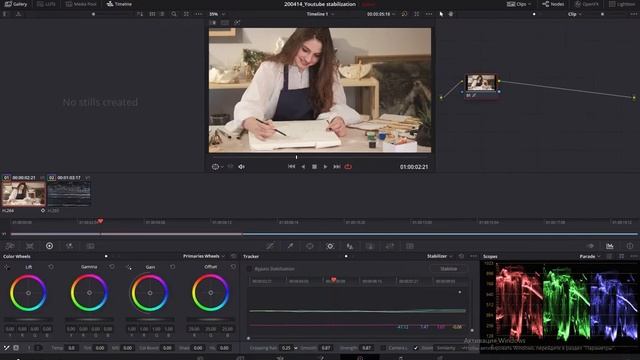
Task: Open the Information palette icon
Action: point(630,246)
